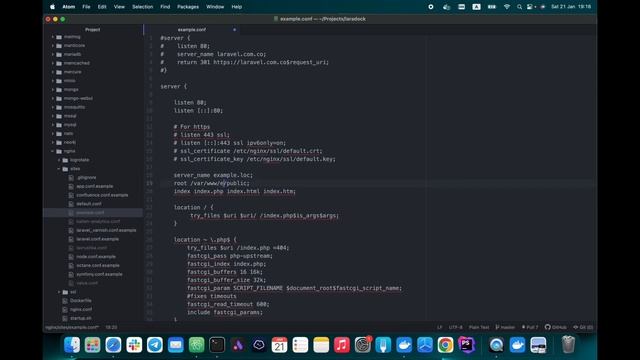Click the date and time in menu bar
This screenshot has height=360, width=640.
point(571,7)
